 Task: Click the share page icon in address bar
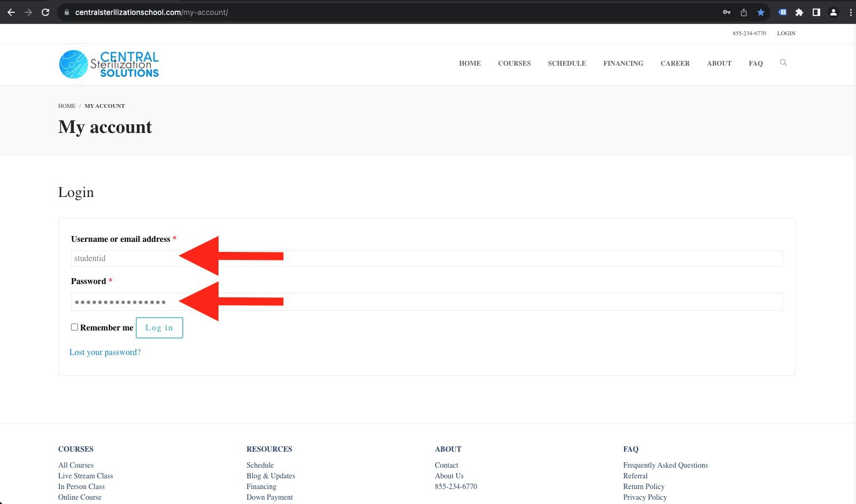point(744,12)
